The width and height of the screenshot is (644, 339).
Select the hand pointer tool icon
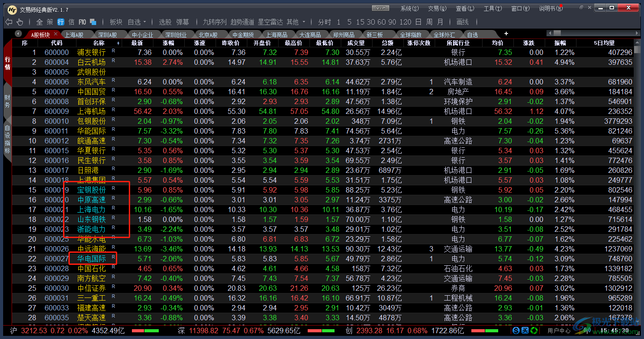pyautogui.click(x=20, y=22)
